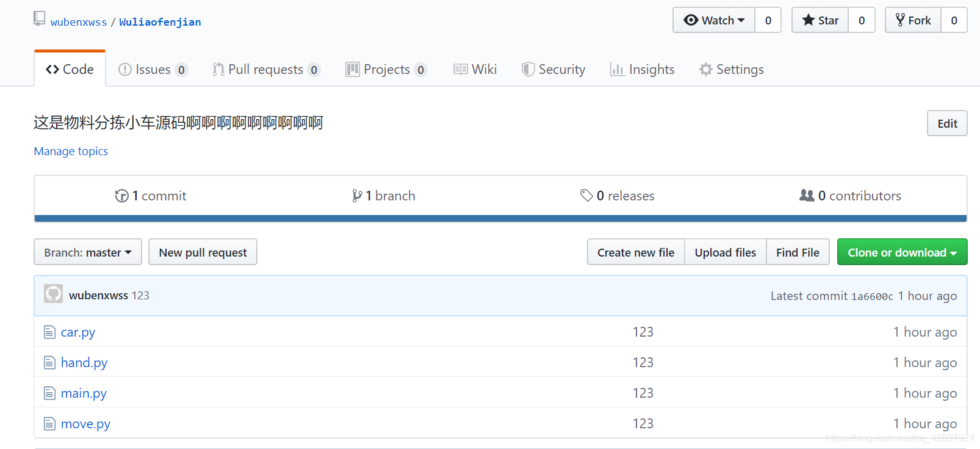The image size is (980, 449).
Task: Click the people icon beside contributors
Action: tap(807, 195)
